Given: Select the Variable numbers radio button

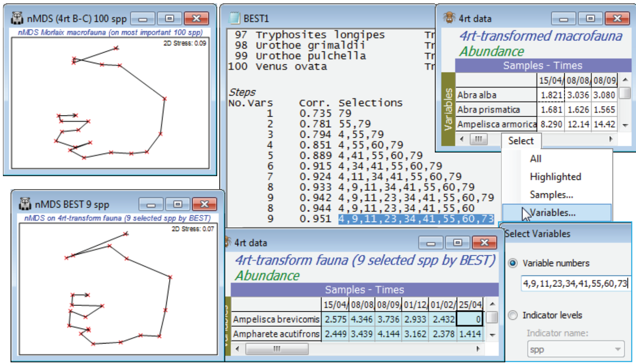Looking at the screenshot, I should (513, 263).
